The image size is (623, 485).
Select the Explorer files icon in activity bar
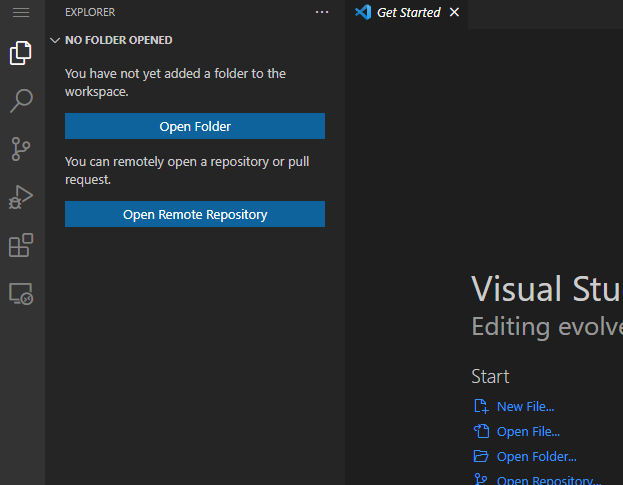(x=21, y=53)
